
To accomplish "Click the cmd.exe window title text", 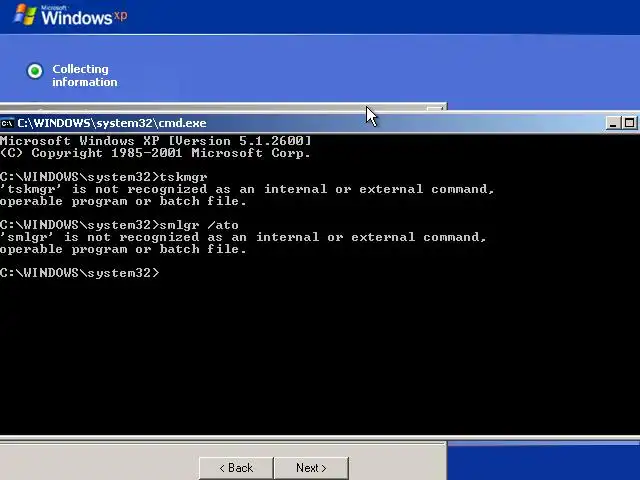I will 112,123.
